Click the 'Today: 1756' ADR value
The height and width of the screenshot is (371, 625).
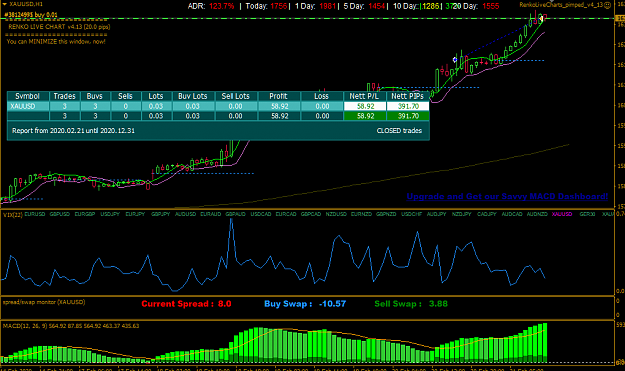[266, 6]
